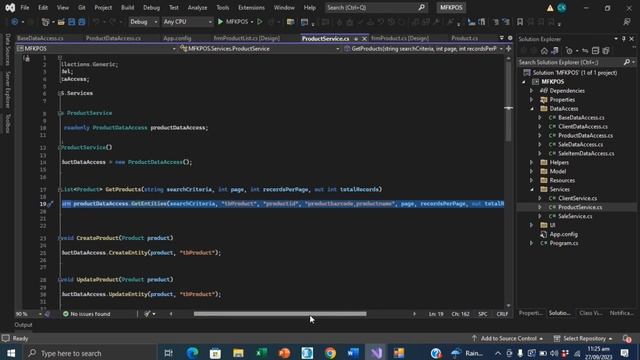The image size is (640, 360).
Task: Open the tab overflow dropdown arrow
Action: tap(502, 38)
